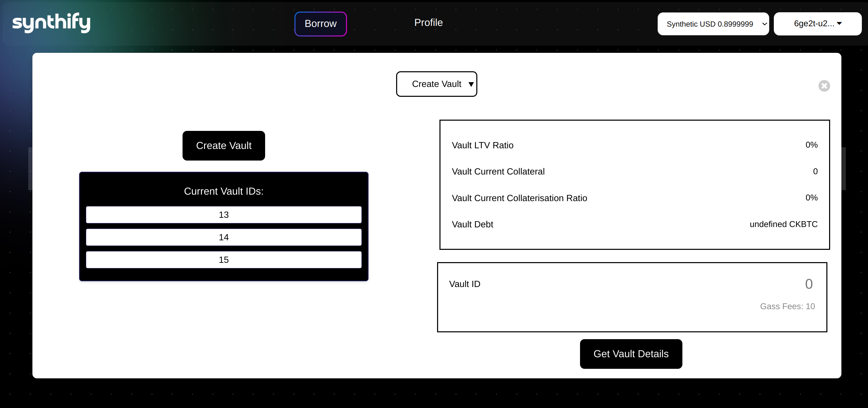
Task: Click the Get Vault Details button
Action: (631, 354)
